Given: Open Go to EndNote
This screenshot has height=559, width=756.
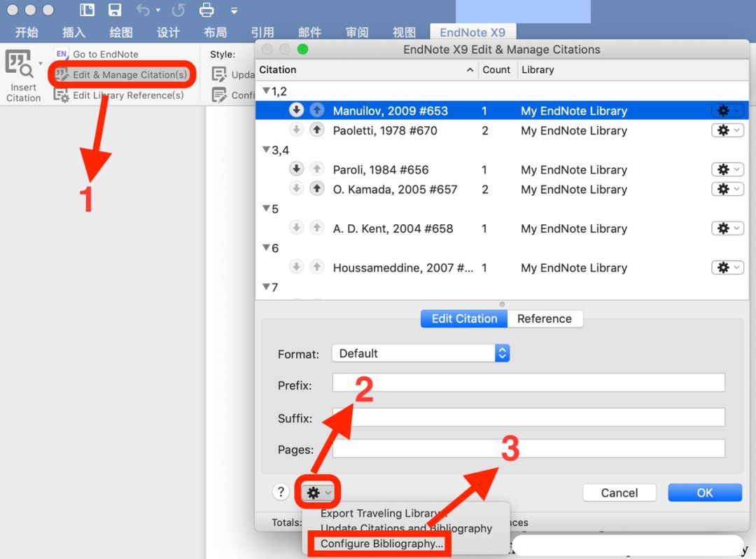Looking at the screenshot, I should click(97, 54).
